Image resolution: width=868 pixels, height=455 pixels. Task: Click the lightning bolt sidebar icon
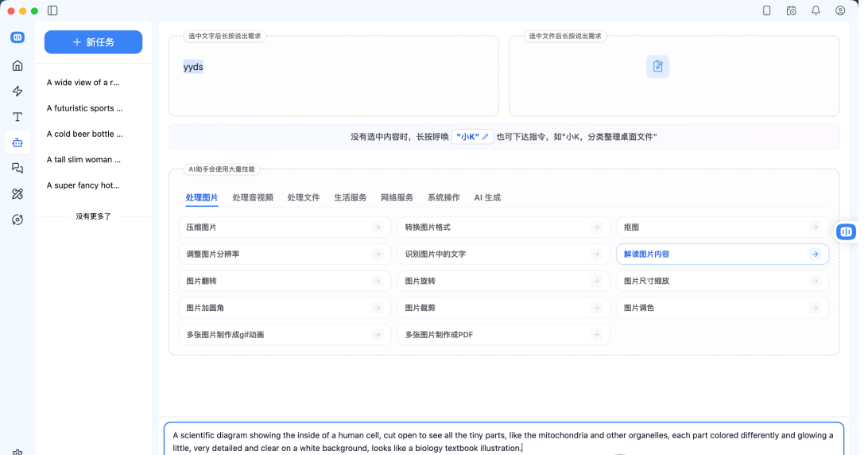click(x=17, y=91)
